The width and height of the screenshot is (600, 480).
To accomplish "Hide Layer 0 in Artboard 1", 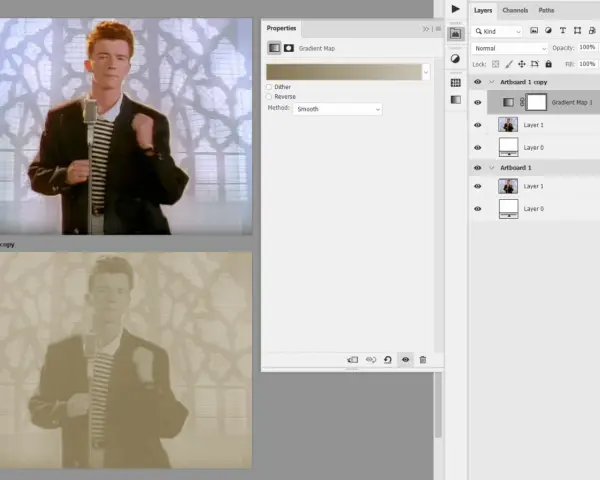I will (x=478, y=209).
